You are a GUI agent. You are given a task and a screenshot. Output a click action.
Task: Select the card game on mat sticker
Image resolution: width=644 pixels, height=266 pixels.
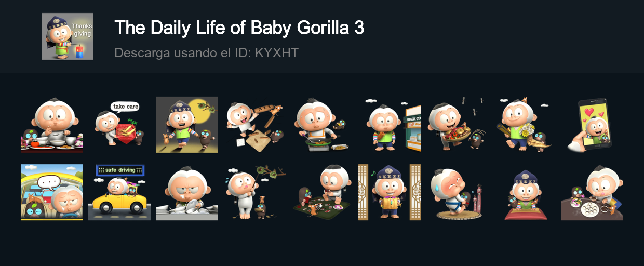click(x=322, y=192)
